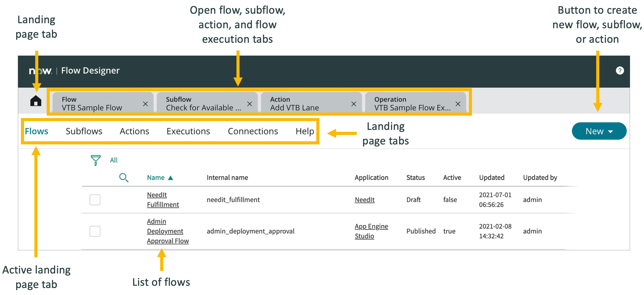Click the search magnifier icon above the flow list
This screenshot has height=295, width=644.
tap(124, 177)
